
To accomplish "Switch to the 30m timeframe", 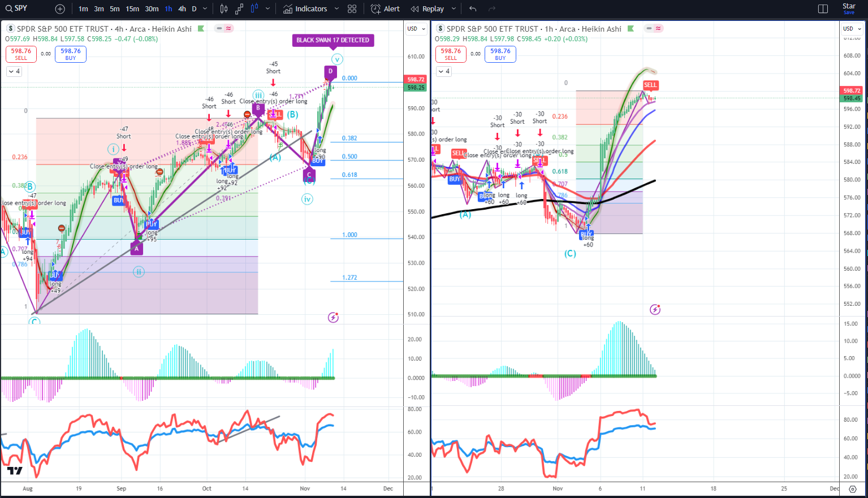I will 152,9.
